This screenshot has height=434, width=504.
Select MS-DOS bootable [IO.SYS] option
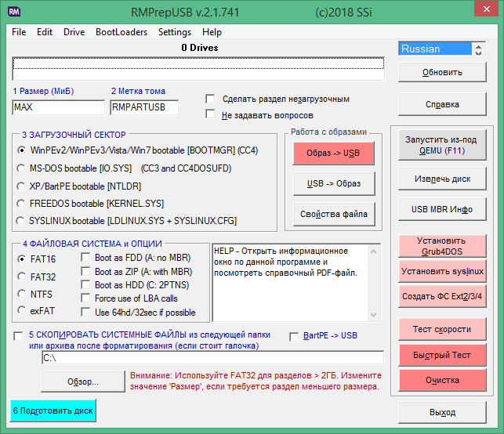coord(21,168)
